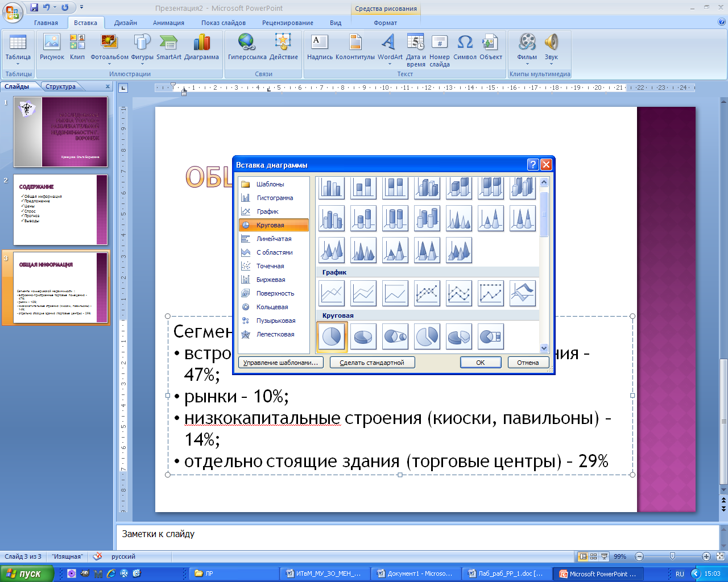Confirm chart dialog with ОК
This screenshot has width=728, height=582.
pos(481,363)
